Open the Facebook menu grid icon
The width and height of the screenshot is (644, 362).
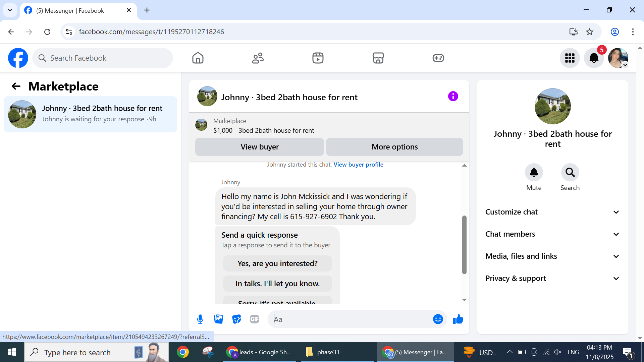pos(570,58)
